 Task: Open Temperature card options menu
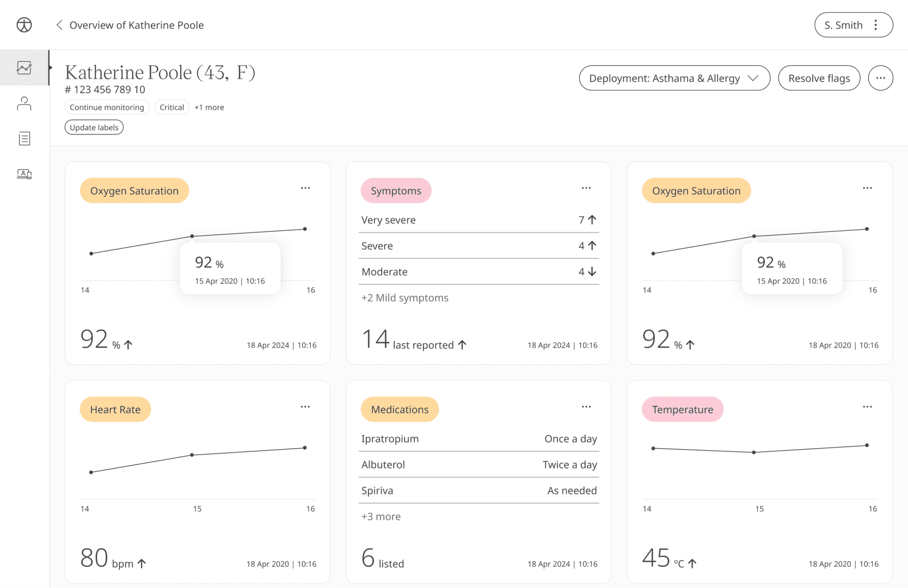pyautogui.click(x=867, y=407)
